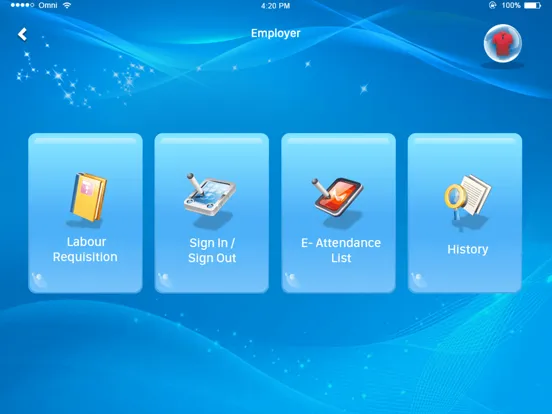Tap the 4:20 PM clock
The height and width of the screenshot is (414, 552).
tap(276, 6)
